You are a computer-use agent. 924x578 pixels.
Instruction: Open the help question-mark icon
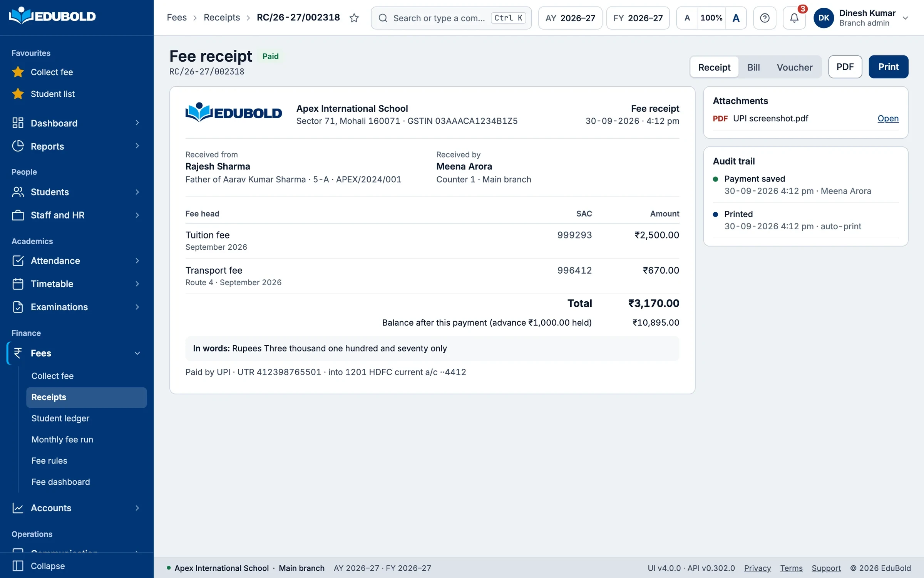765,18
